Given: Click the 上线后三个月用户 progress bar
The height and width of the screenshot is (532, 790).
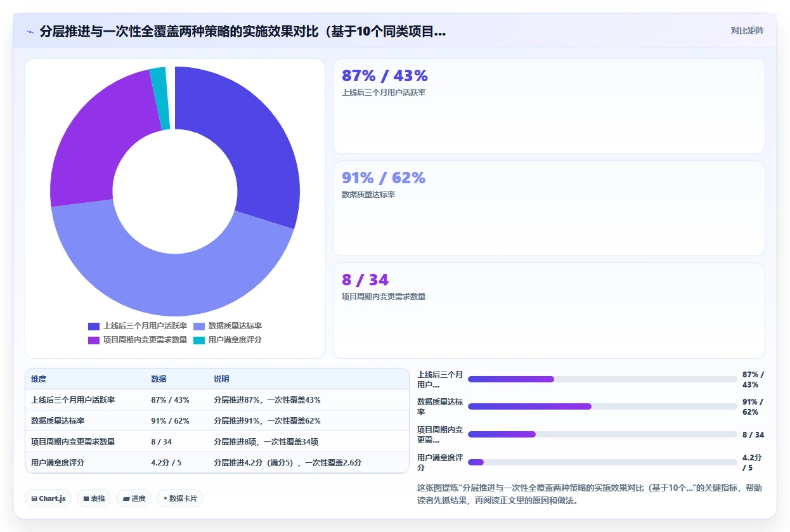Looking at the screenshot, I should pyautogui.click(x=602, y=379).
